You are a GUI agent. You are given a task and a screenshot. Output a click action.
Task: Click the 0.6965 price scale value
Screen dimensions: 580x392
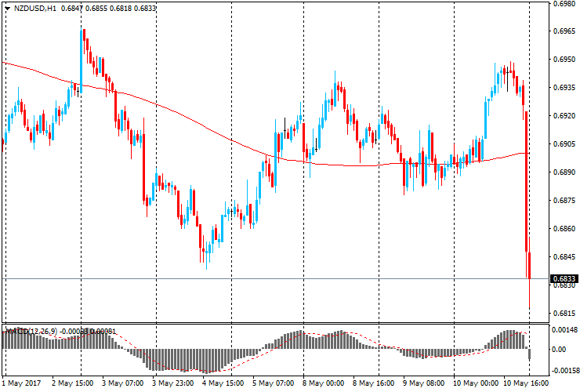[564, 31]
